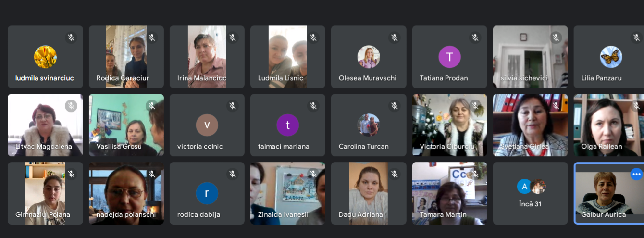The width and height of the screenshot is (644, 238).
Task: Click ludmila svinarciuc's tulip profile picture
Action: tap(45, 57)
